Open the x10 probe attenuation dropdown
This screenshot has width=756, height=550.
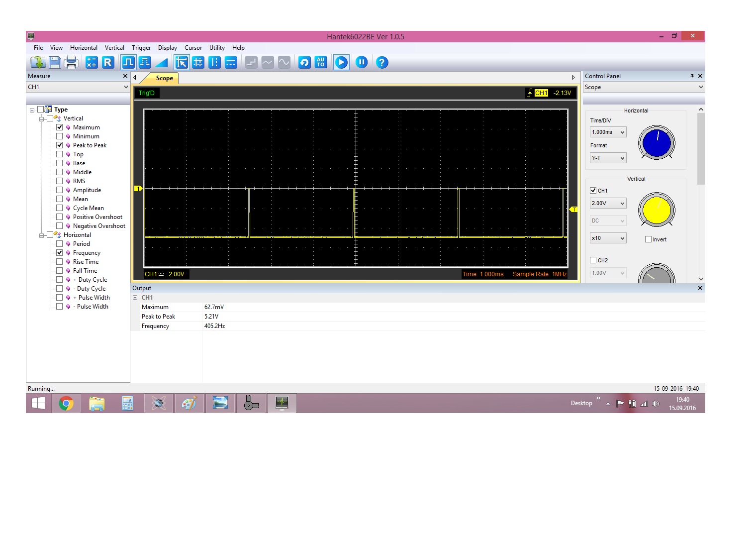coord(608,238)
